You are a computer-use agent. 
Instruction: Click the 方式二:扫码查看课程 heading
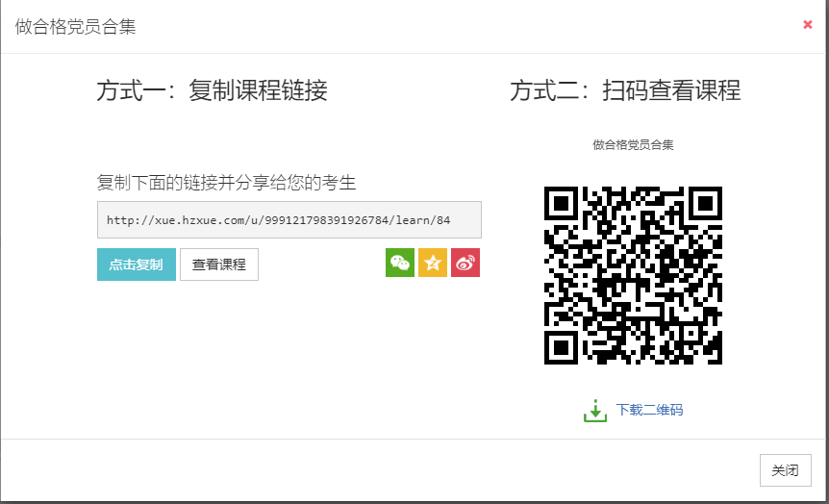pos(625,89)
